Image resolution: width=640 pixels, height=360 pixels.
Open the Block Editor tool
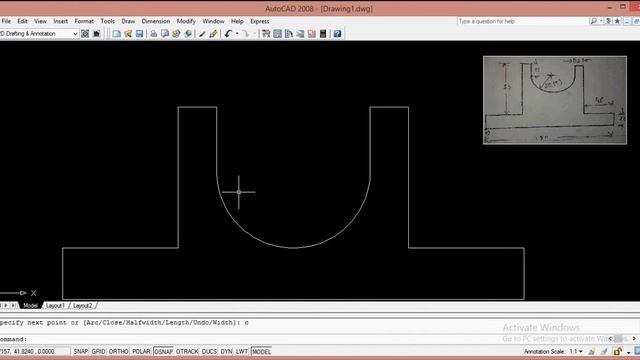(213, 34)
